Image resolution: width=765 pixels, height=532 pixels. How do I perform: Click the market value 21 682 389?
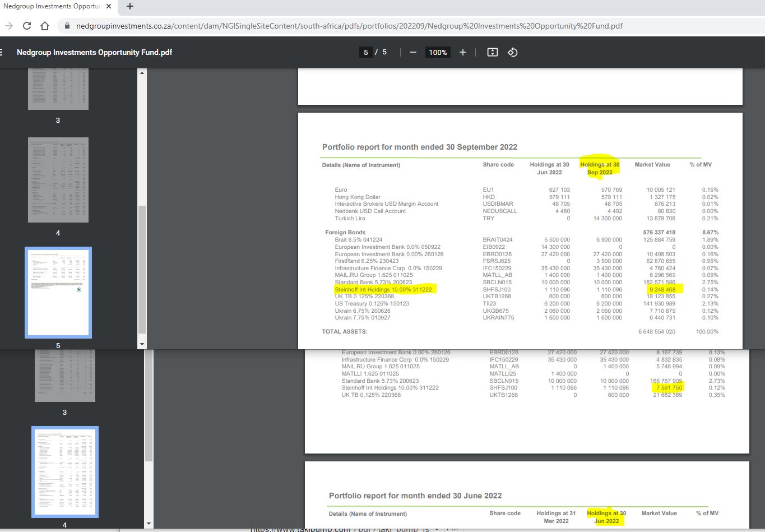click(x=667, y=395)
